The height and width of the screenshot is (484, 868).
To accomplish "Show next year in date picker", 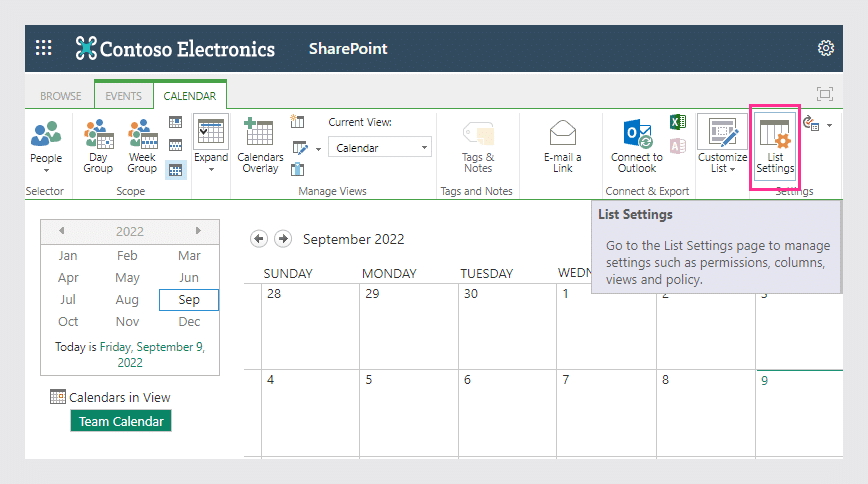I will tap(198, 230).
